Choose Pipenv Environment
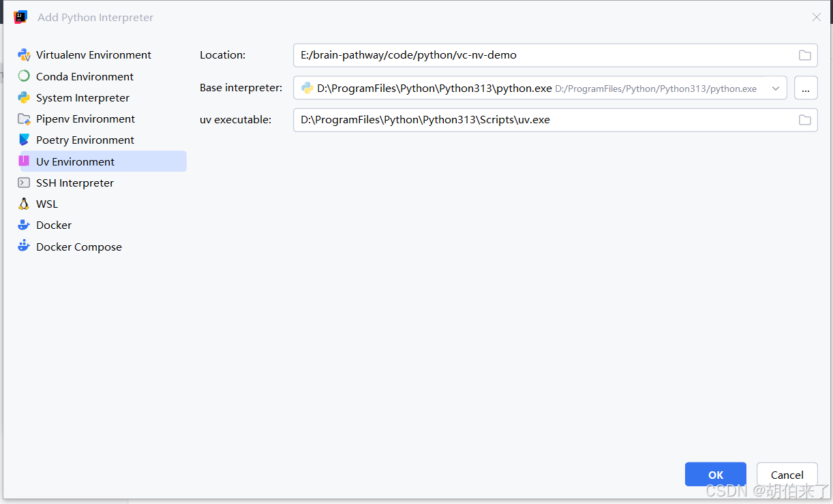Screen dimensions: 833x504 pos(102,119)
